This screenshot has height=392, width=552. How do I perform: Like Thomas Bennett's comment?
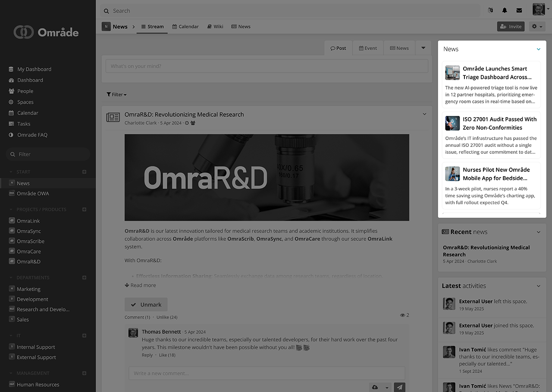[167, 355]
